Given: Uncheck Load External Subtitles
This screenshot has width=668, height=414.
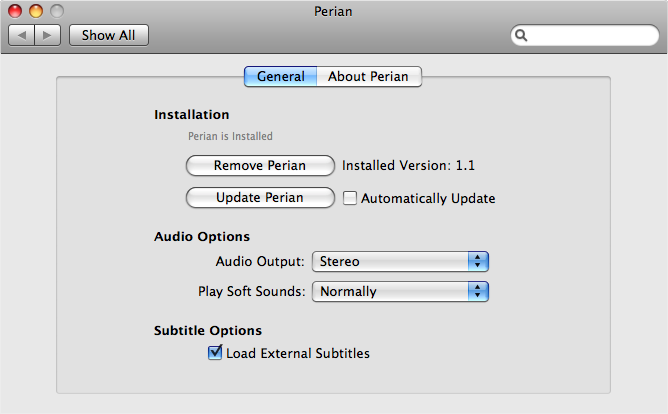Looking at the screenshot, I should [x=215, y=353].
